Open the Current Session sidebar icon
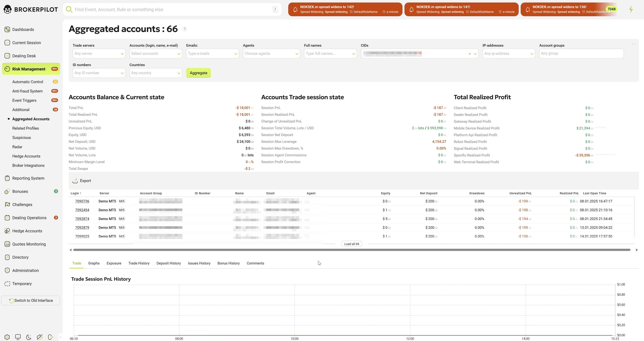644x341 pixels. coord(7,43)
